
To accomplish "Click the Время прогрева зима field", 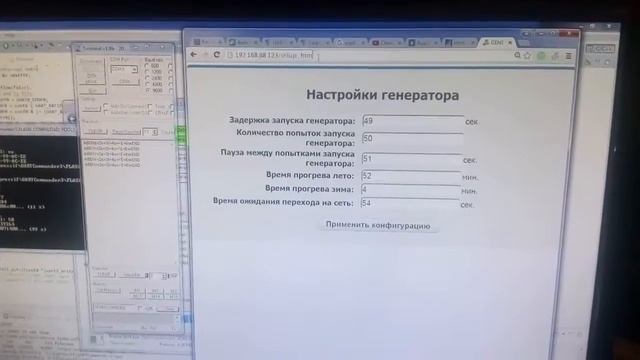I will [411, 190].
